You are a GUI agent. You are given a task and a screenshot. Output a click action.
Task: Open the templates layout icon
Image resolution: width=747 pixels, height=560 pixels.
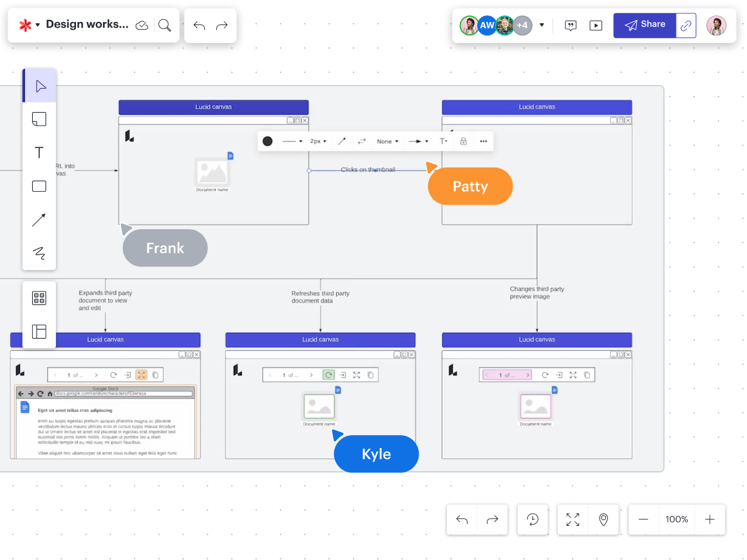pyautogui.click(x=39, y=331)
